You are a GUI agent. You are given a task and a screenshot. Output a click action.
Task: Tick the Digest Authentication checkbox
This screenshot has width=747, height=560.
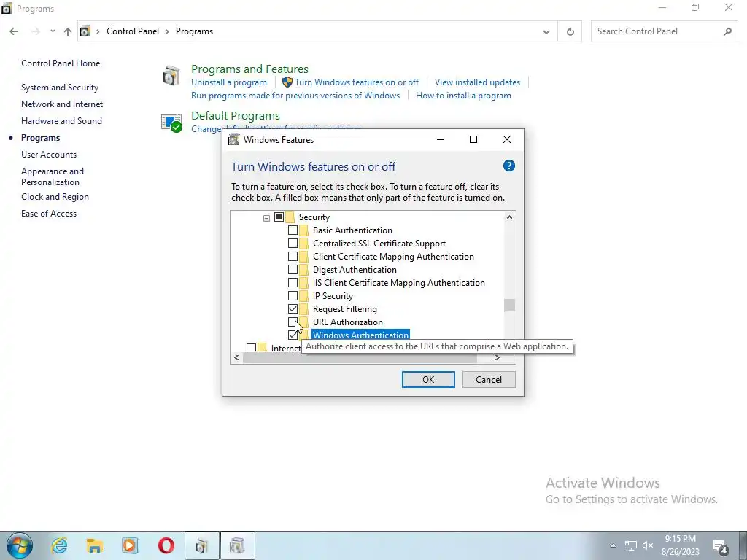coord(293,270)
